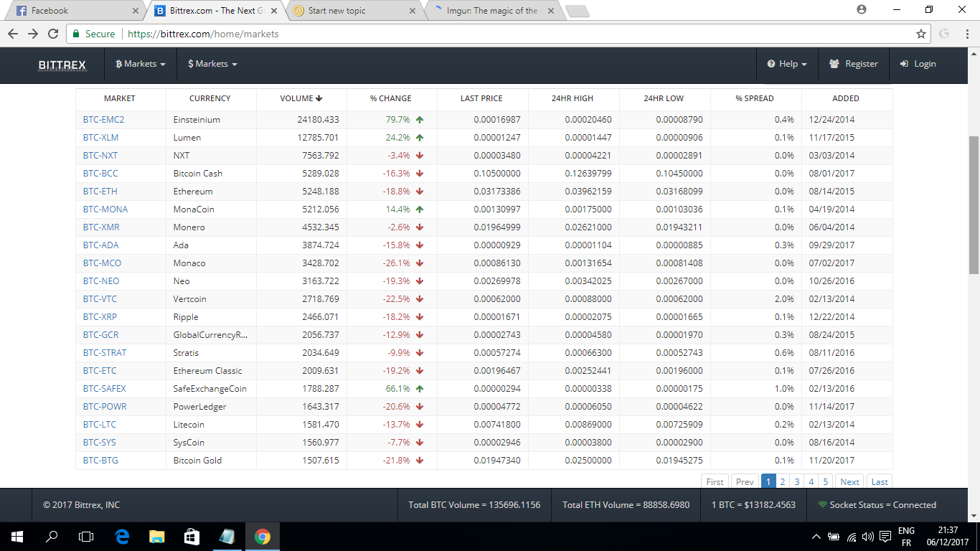Open Microsoft Edge from taskbar

click(122, 537)
